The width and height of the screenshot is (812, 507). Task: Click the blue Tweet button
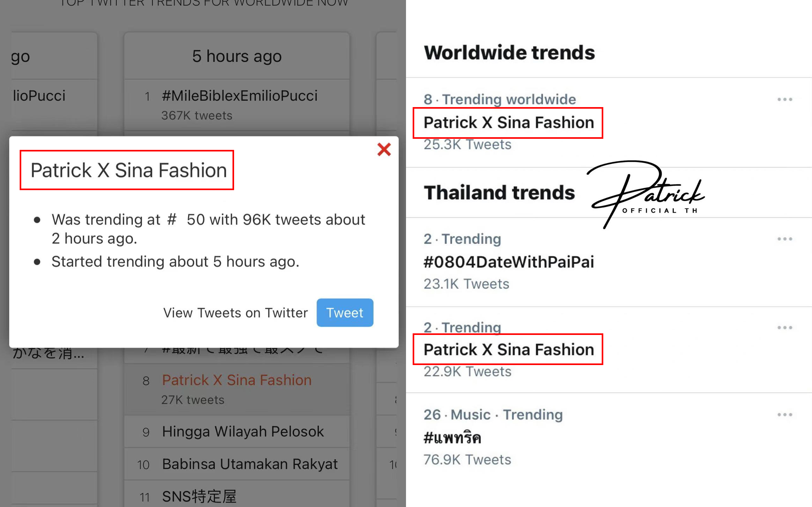point(344,312)
